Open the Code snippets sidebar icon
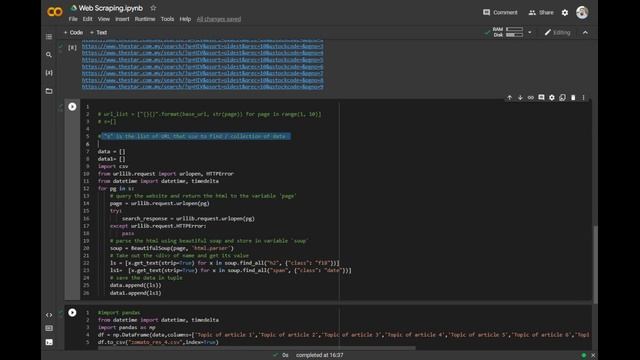Image resolution: width=640 pixels, height=360 pixels. point(49,315)
